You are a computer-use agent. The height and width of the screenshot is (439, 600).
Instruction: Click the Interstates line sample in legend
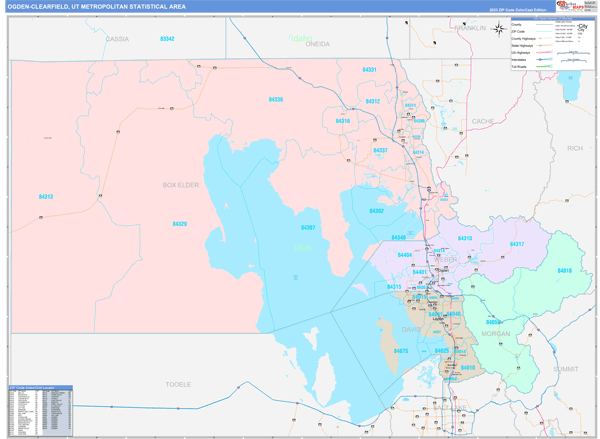point(544,60)
